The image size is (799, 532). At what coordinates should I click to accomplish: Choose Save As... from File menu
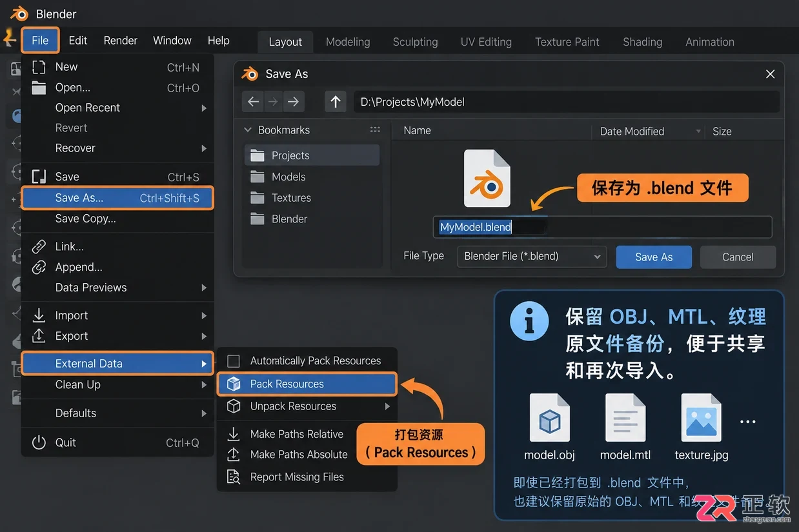tap(117, 198)
